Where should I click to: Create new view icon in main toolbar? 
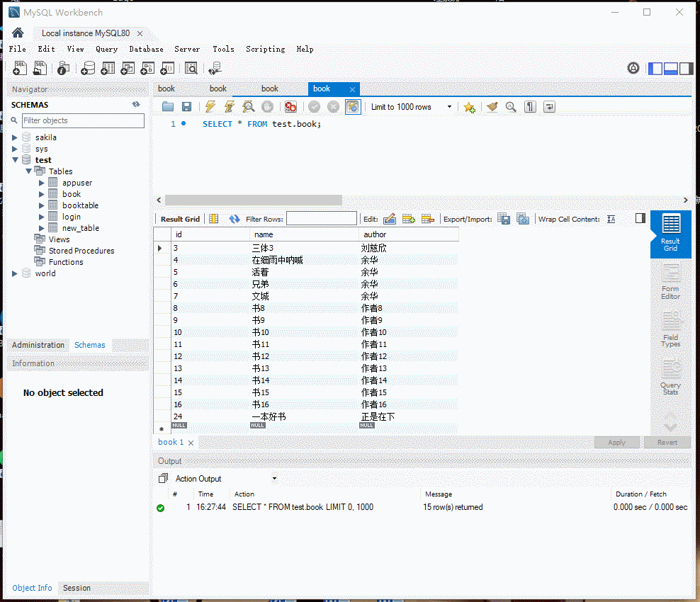coord(128,68)
